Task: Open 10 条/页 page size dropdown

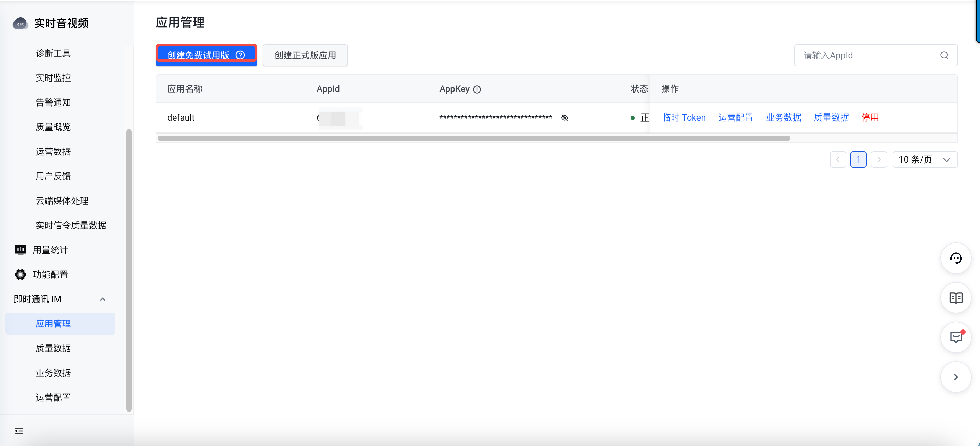Action: pos(925,159)
